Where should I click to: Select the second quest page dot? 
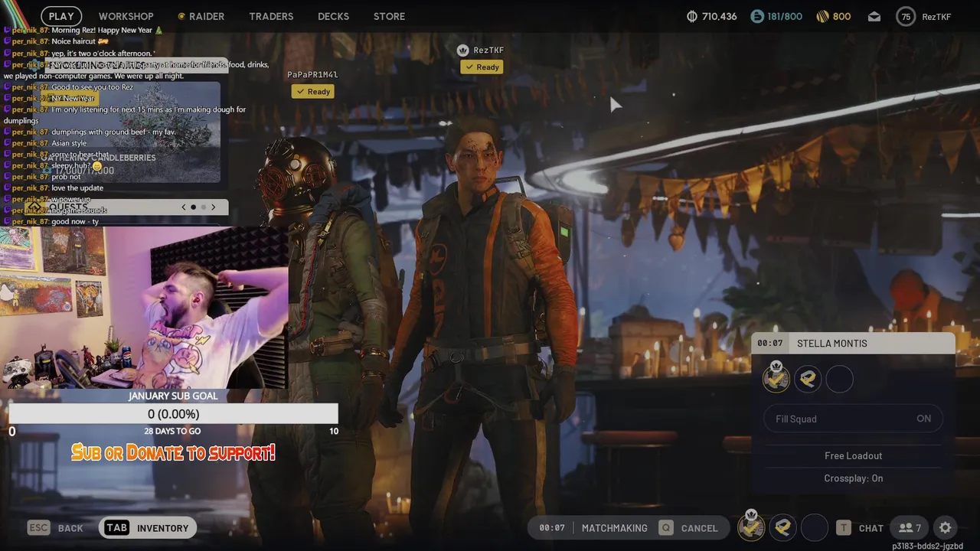coord(204,207)
